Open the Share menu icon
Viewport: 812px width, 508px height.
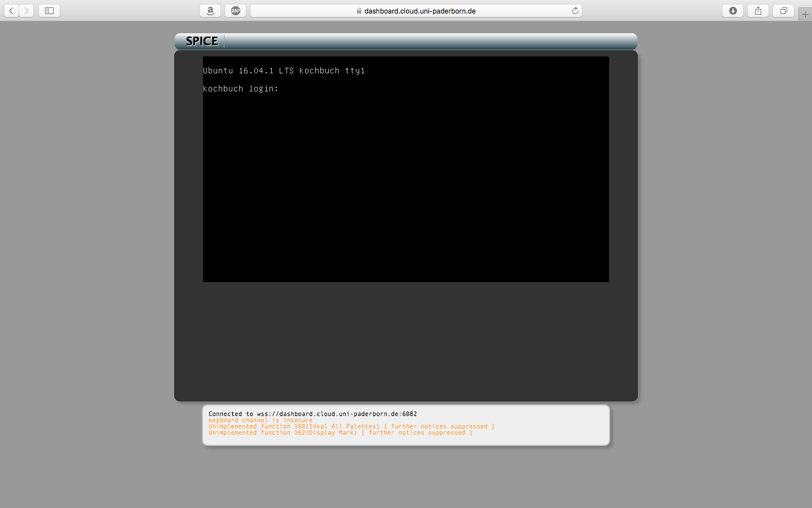tap(758, 11)
